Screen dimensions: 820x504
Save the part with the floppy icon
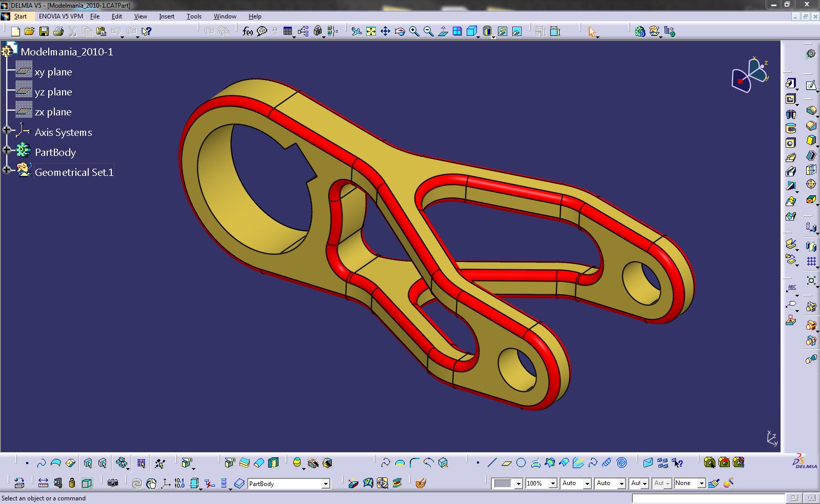tap(44, 31)
